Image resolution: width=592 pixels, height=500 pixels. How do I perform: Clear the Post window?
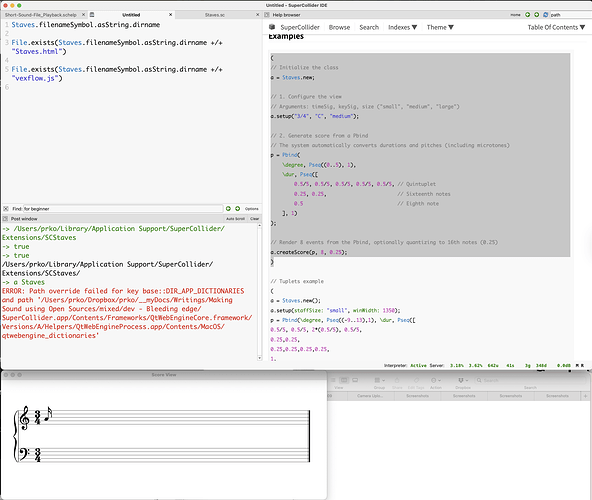pos(254,219)
